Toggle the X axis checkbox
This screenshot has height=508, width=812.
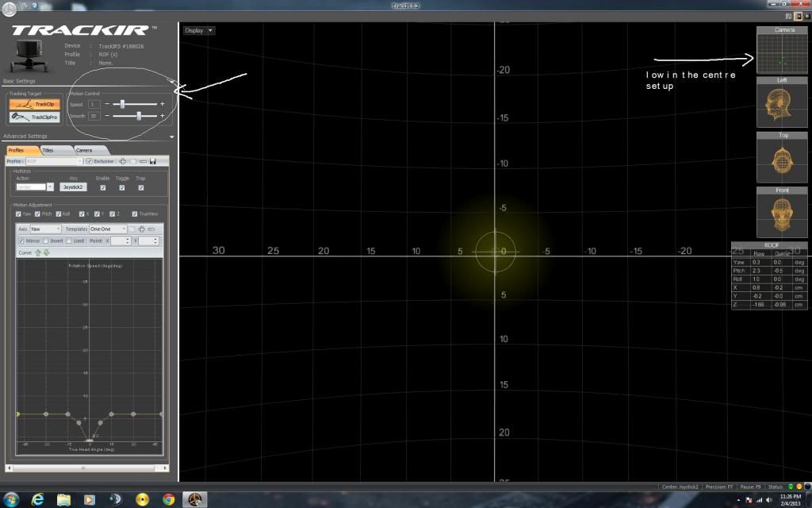click(x=82, y=214)
